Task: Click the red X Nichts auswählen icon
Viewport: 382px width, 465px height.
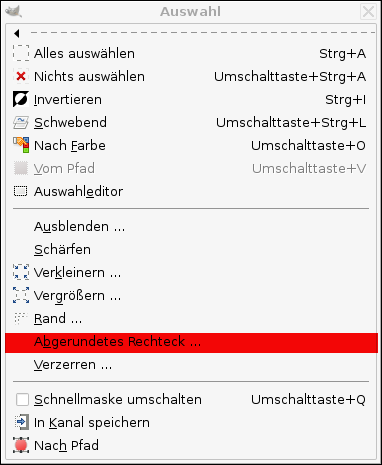Action: click(21, 76)
